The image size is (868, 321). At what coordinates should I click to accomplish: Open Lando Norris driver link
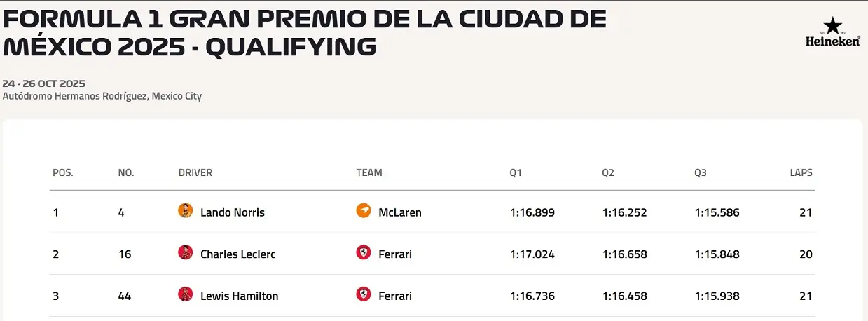pyautogui.click(x=233, y=212)
